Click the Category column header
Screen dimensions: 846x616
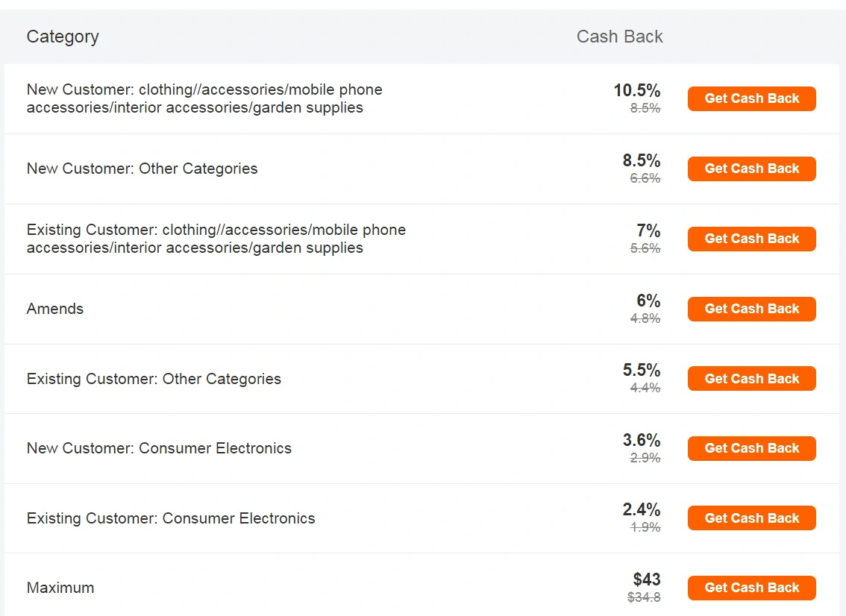pos(63,37)
